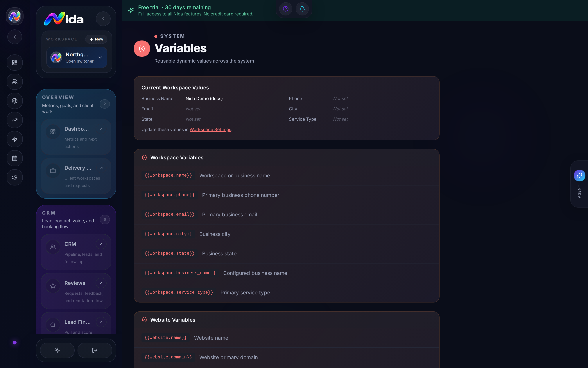Image resolution: width=588 pixels, height=368 pixels.
Task: Click the back chevron in left rail
Action: pos(15,37)
